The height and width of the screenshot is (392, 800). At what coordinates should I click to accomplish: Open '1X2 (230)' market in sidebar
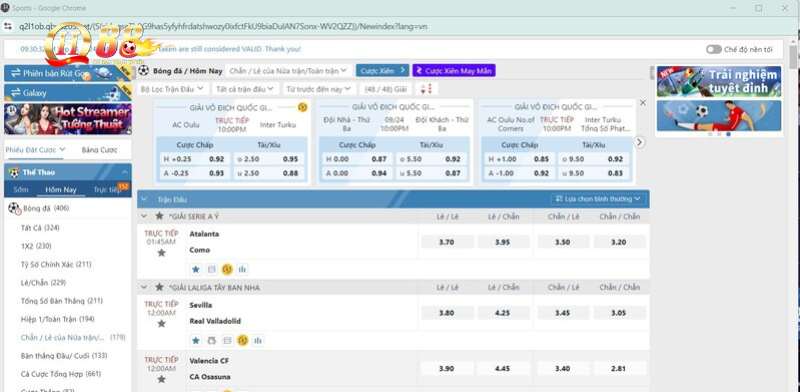(36, 246)
